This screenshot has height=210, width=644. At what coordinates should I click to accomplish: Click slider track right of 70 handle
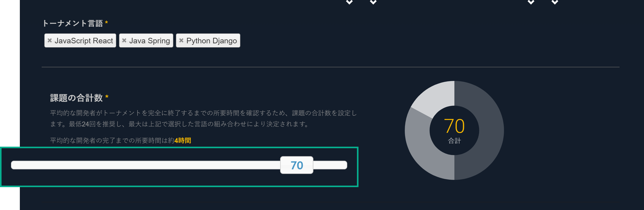tap(330, 165)
